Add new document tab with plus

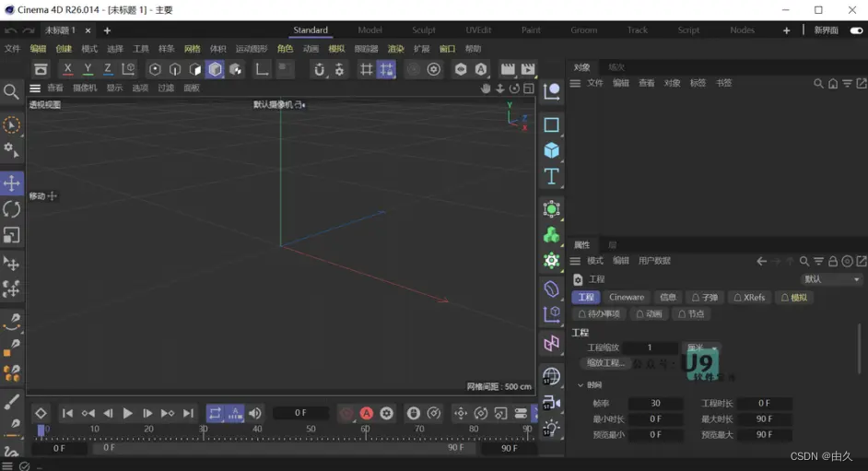point(107,30)
